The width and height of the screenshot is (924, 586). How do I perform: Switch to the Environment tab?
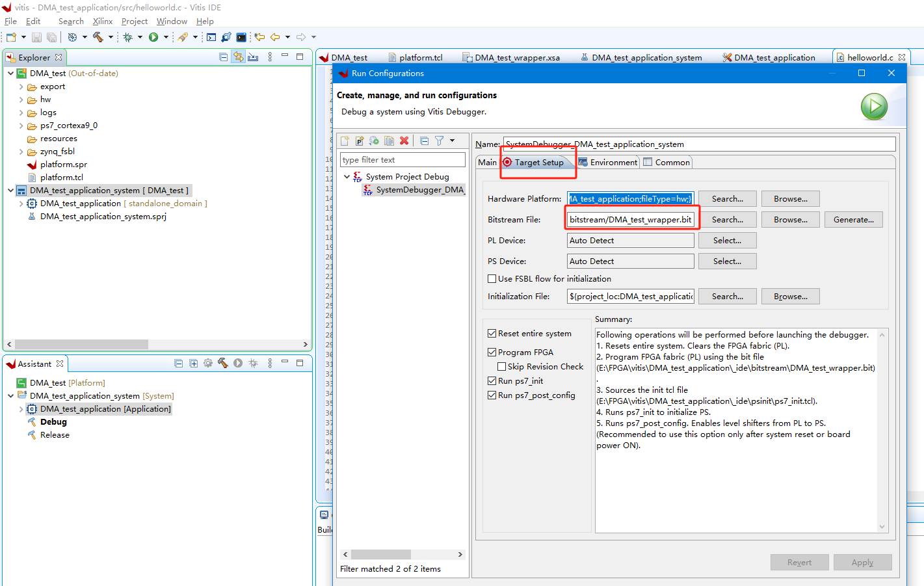tap(608, 163)
